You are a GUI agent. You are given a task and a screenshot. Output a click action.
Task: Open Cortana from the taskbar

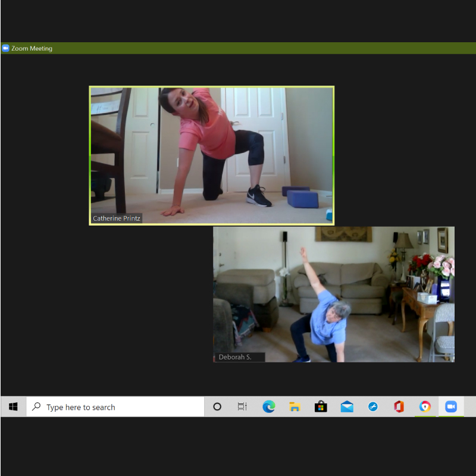click(x=217, y=406)
